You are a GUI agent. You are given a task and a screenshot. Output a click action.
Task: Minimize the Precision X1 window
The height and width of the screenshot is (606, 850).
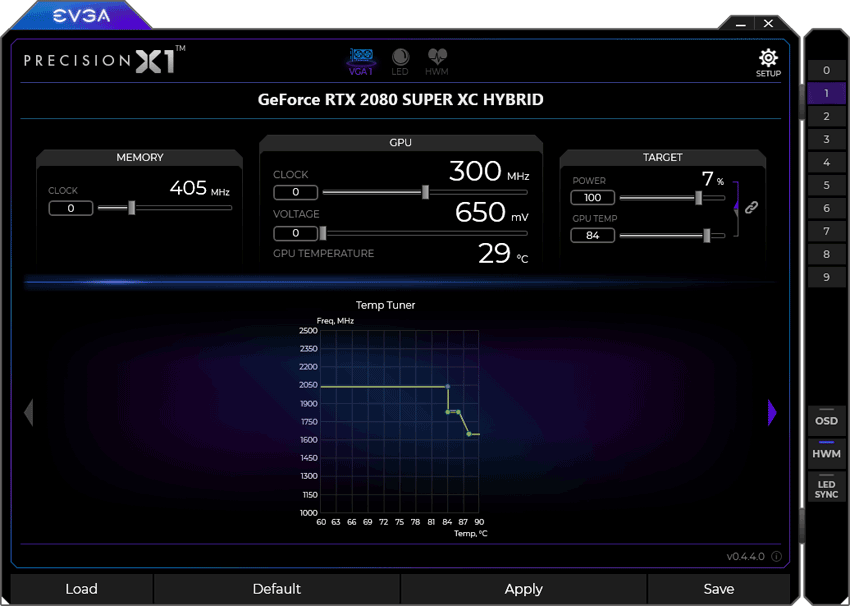[741, 24]
